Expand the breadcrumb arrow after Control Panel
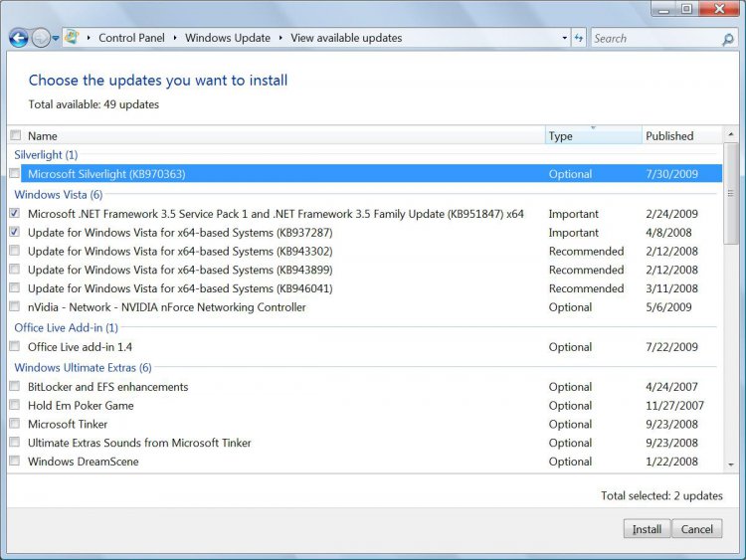The width and height of the screenshot is (746, 560). pos(175,38)
